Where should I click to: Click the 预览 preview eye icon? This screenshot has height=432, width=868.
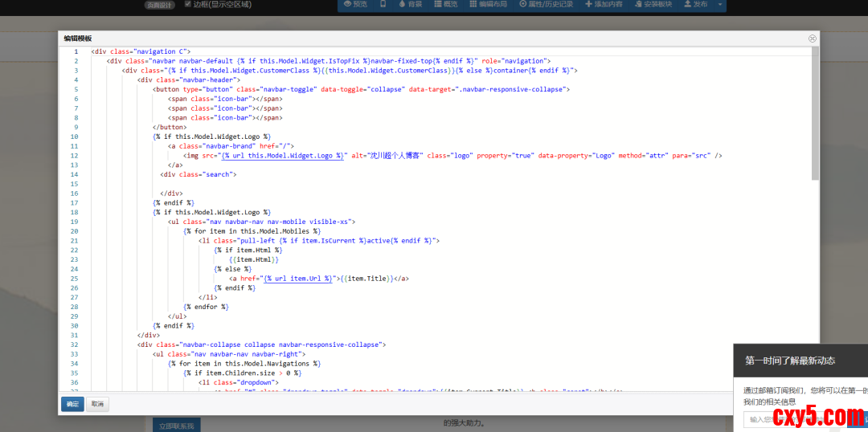354,4
